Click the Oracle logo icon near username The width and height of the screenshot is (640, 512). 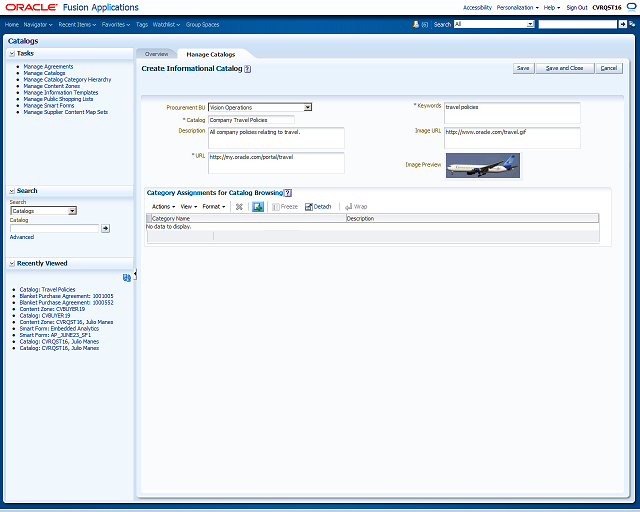point(631,7)
